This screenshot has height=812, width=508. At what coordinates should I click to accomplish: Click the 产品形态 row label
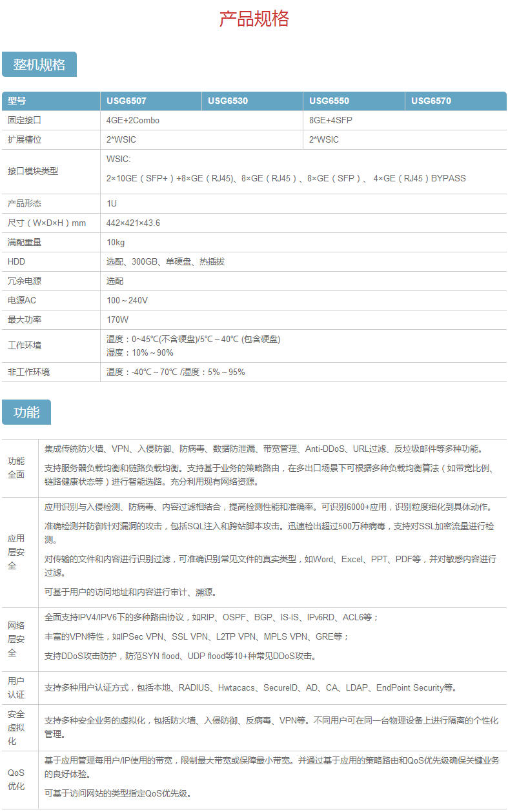click(25, 203)
